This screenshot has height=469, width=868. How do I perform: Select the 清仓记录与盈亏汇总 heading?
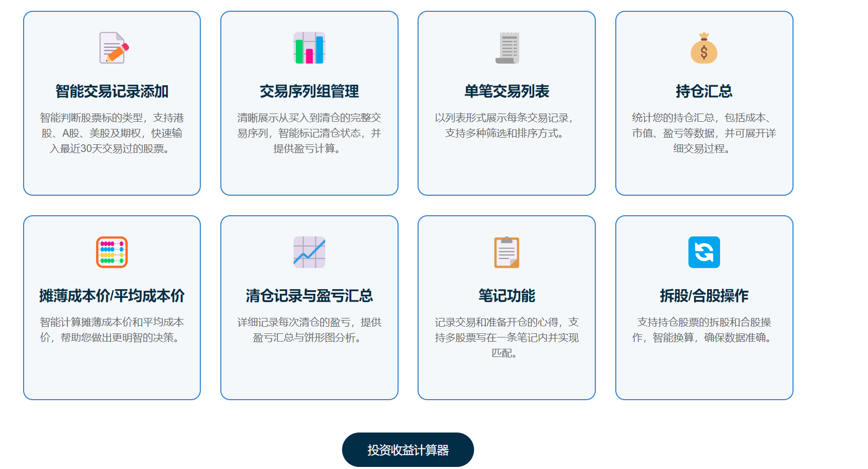tap(309, 296)
